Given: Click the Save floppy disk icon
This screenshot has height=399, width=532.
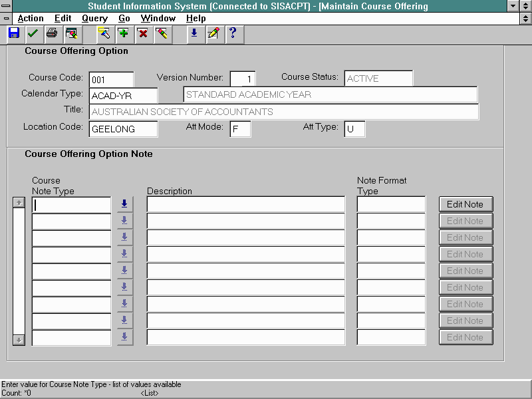Looking at the screenshot, I should (14, 33).
